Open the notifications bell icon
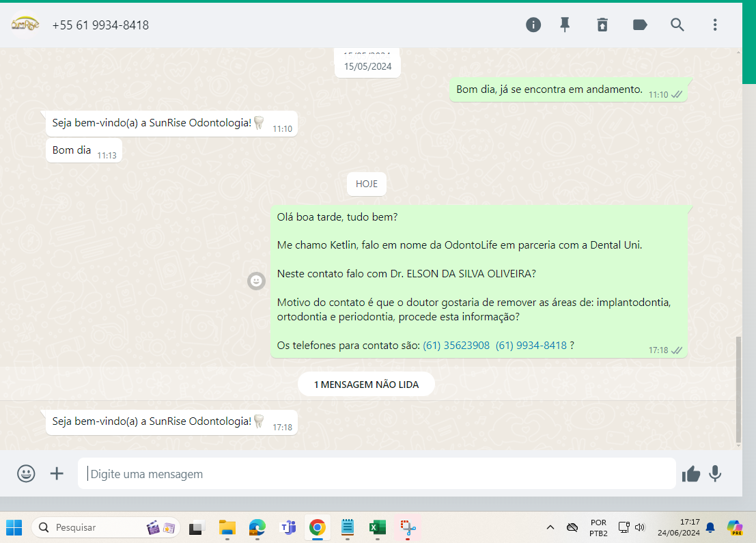Screen dimensions: 756x543 pos(710,527)
